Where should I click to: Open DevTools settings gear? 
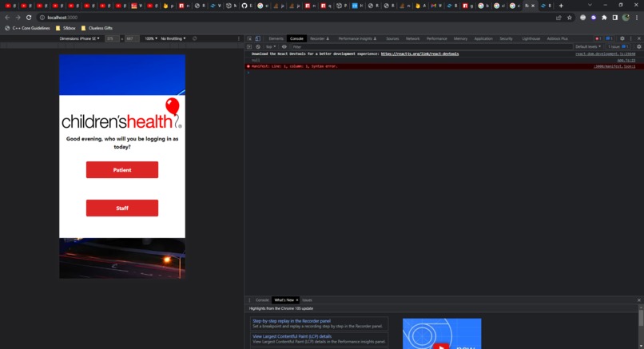pos(622,38)
